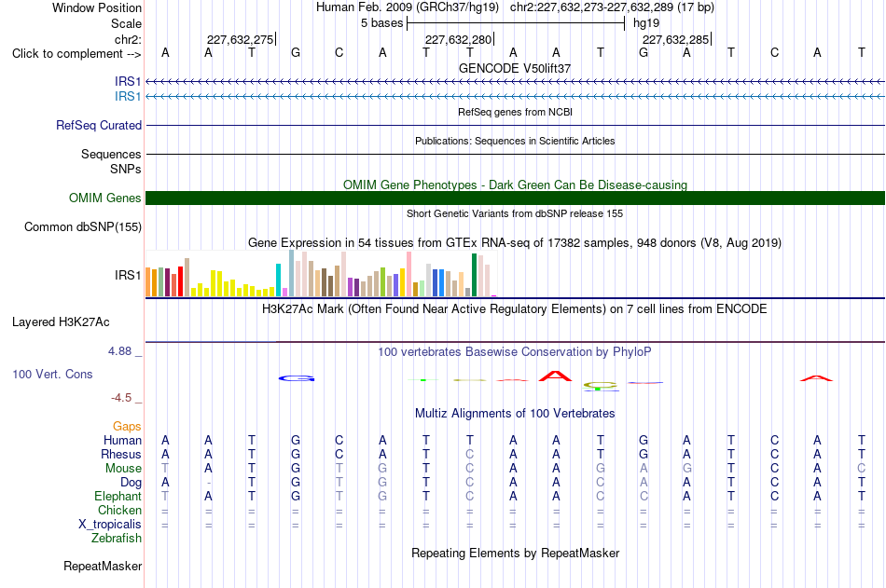The height and width of the screenshot is (588, 886).
Task: Click the Zebrafish species label
Action: click(117, 539)
